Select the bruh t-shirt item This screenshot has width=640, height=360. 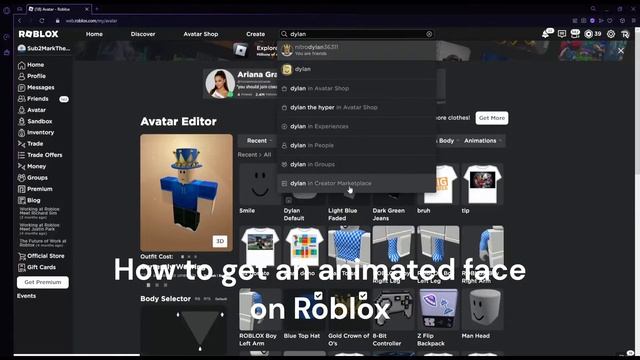click(x=438, y=184)
